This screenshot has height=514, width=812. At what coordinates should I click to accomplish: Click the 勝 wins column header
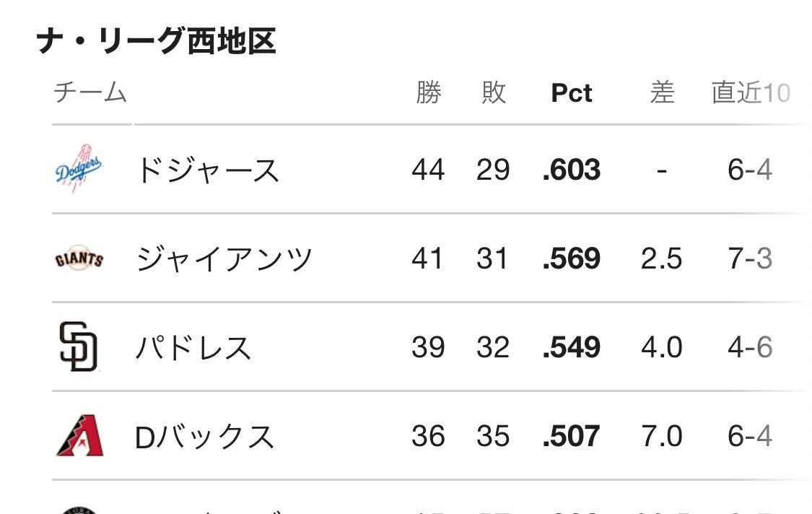[429, 93]
